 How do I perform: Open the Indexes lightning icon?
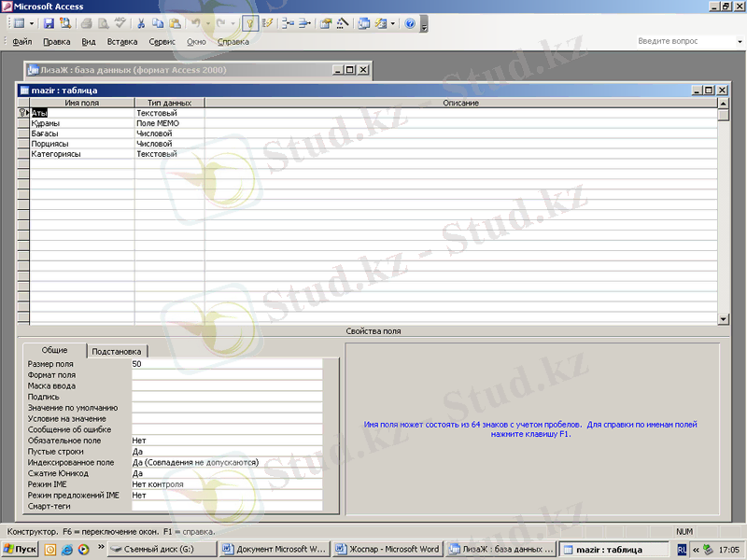pos(267,23)
